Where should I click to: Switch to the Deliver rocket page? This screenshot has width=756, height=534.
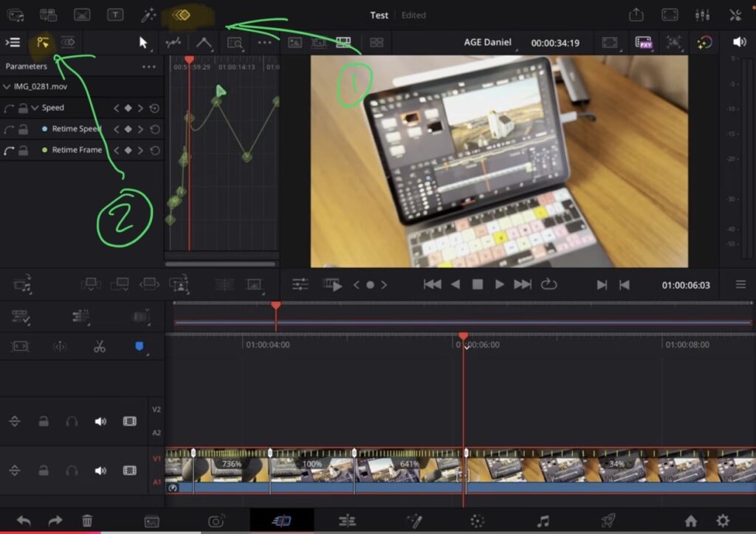tap(608, 521)
